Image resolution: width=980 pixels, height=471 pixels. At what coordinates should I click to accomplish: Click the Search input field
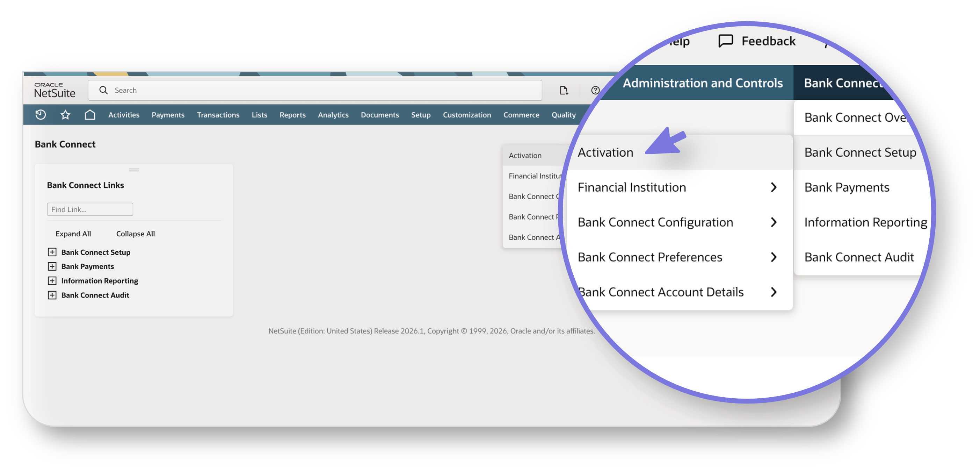(315, 90)
